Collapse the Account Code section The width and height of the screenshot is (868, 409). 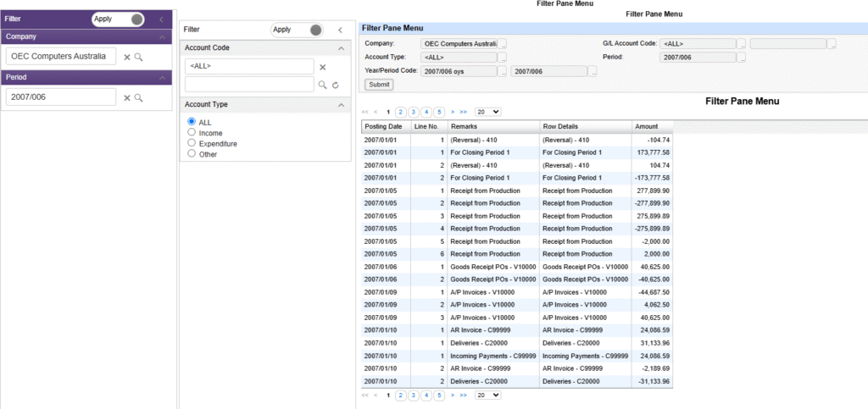(x=341, y=48)
